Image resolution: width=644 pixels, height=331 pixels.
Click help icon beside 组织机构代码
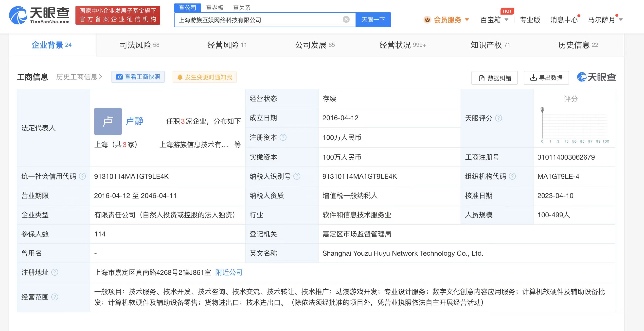[512, 176]
